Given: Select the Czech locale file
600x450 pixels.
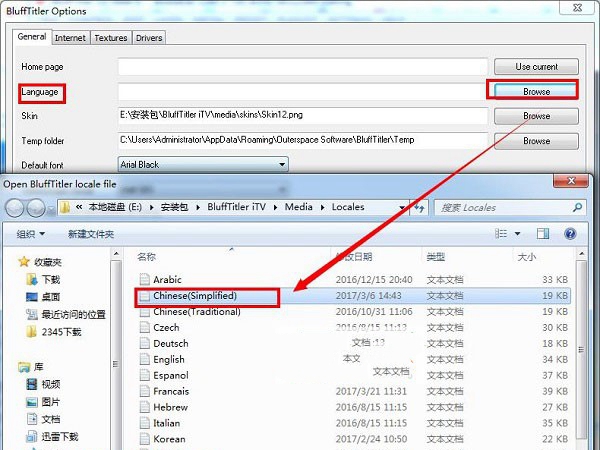Looking at the screenshot, I should [x=353, y=328].
